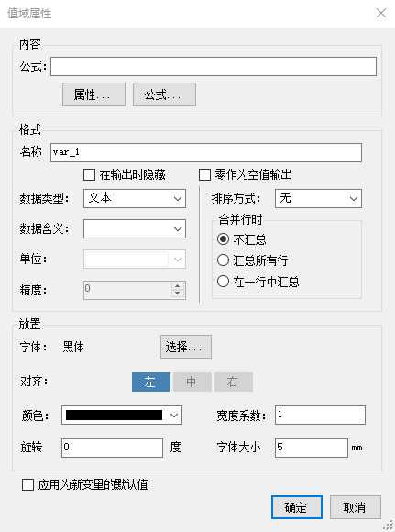Open the 数据类型 dropdown
This screenshot has width=395, height=532.
(x=135, y=198)
